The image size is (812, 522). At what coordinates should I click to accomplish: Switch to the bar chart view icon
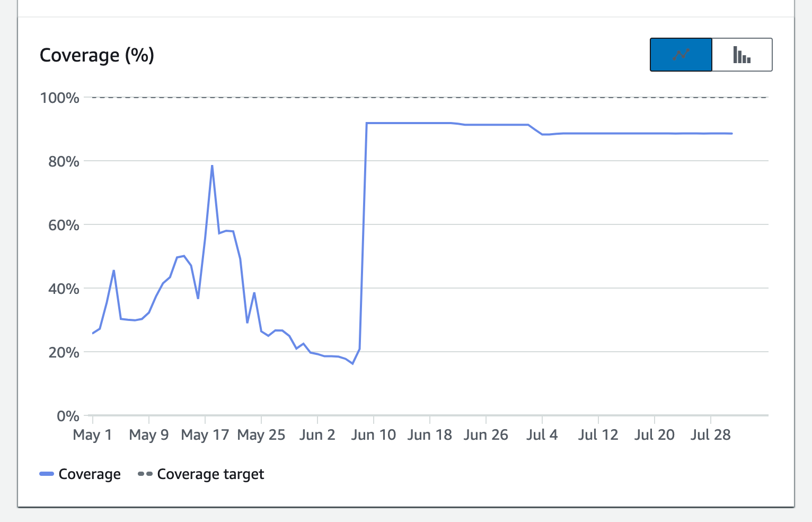(x=742, y=54)
